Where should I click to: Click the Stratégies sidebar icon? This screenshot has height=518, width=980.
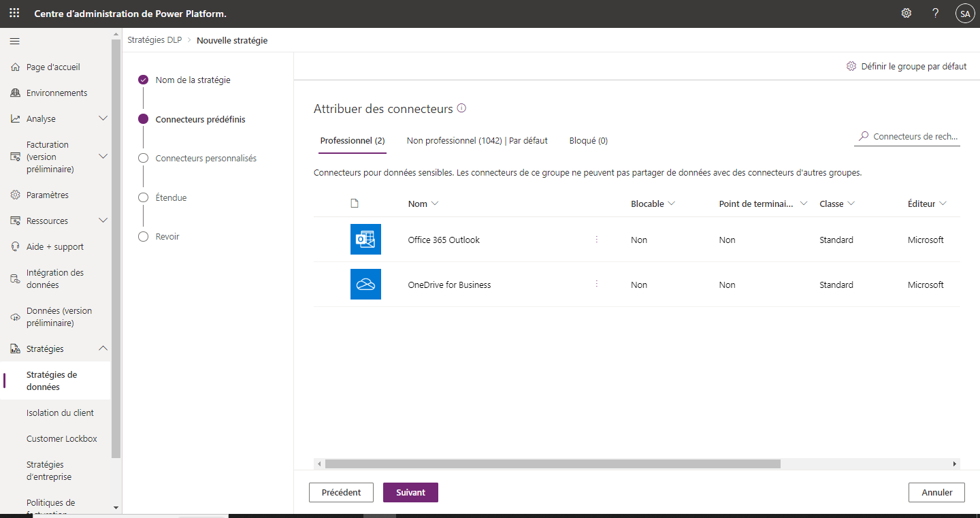tap(15, 349)
